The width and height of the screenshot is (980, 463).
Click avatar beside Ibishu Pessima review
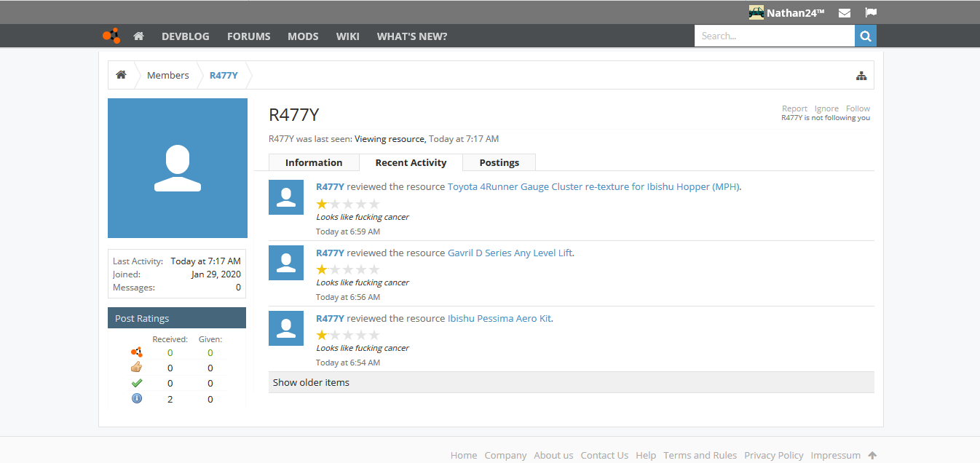[x=286, y=328]
